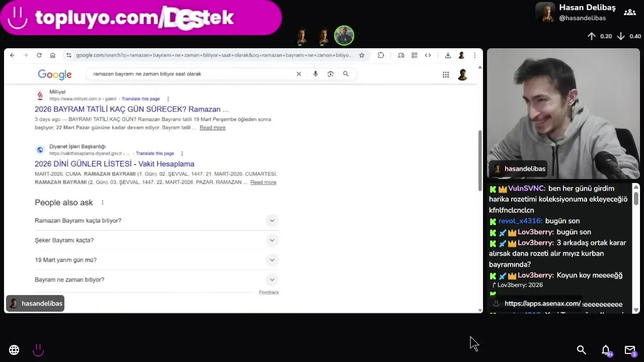Click the browser page scrollbar

click(479, 161)
